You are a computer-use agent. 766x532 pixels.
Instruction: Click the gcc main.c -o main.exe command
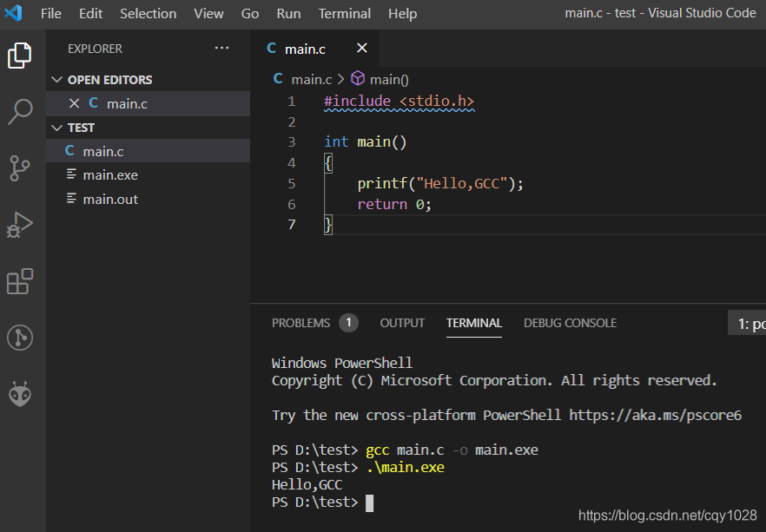click(x=452, y=450)
